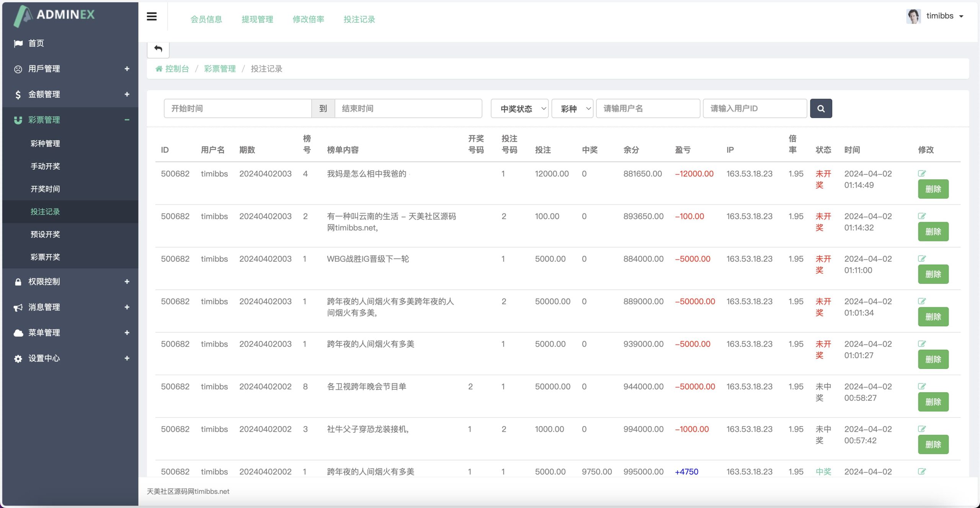Click the hamburger menu toggle icon
This screenshot has height=508, width=980.
tap(152, 16)
